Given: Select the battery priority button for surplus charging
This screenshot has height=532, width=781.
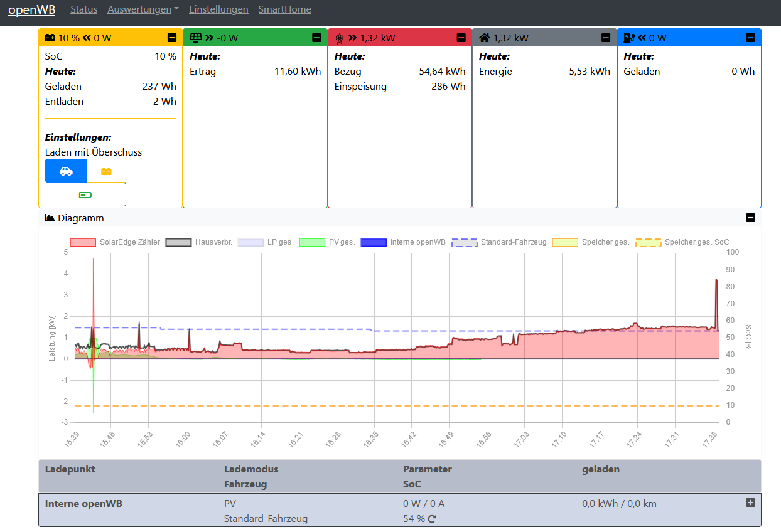Looking at the screenshot, I should [106, 171].
